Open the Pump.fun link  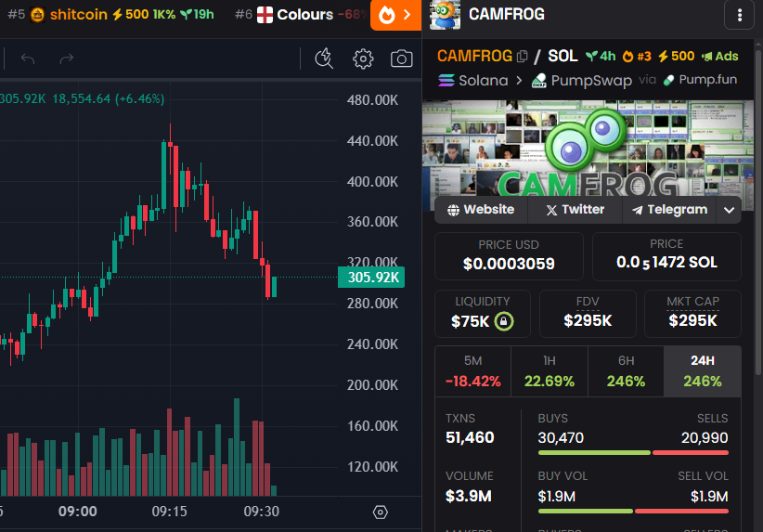(700, 80)
